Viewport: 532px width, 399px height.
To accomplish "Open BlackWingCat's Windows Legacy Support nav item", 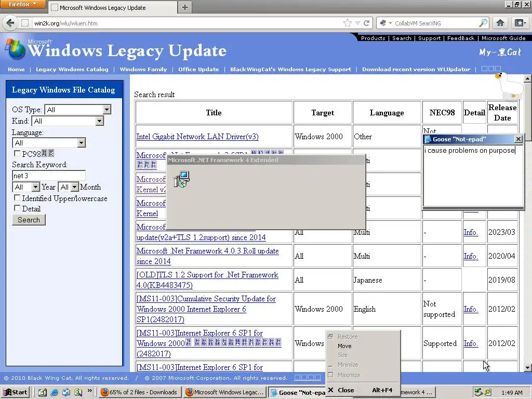I will pos(291,69).
